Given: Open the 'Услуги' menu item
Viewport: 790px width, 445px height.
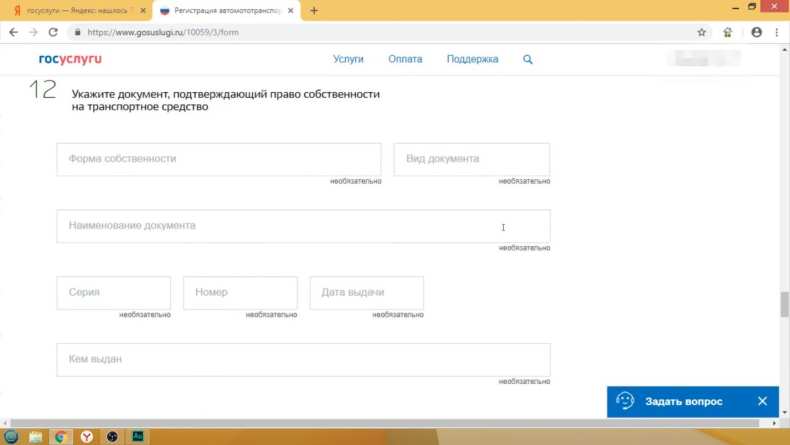Looking at the screenshot, I should tap(348, 59).
